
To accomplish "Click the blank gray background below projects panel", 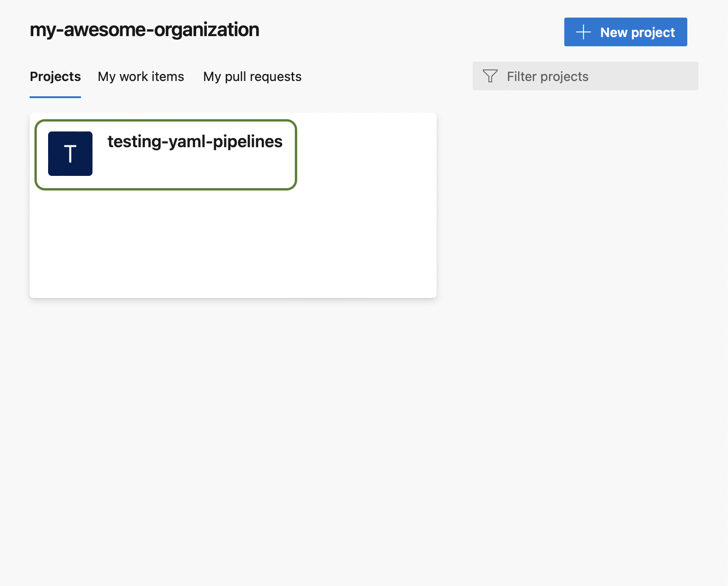I will (x=231, y=417).
